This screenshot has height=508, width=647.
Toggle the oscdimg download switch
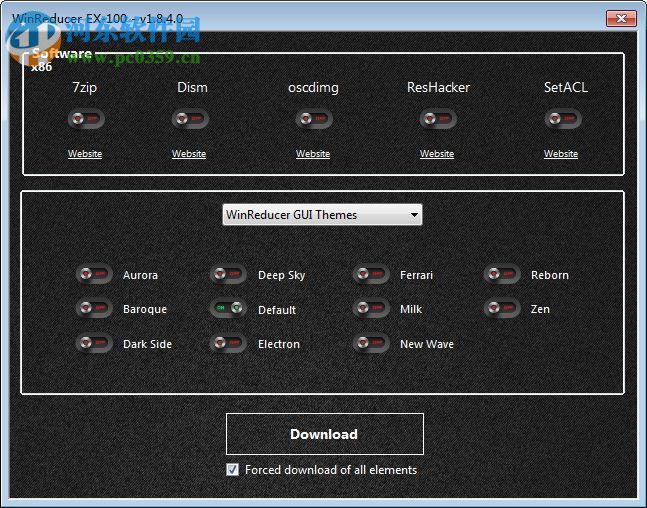pos(314,119)
